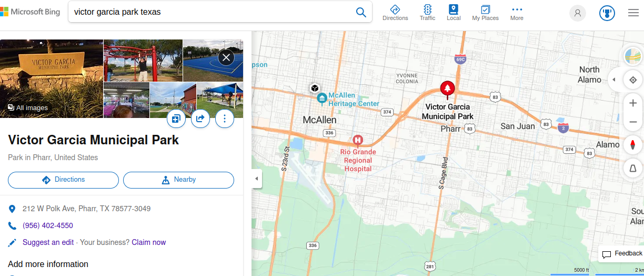Zoom out on the map

tap(633, 122)
